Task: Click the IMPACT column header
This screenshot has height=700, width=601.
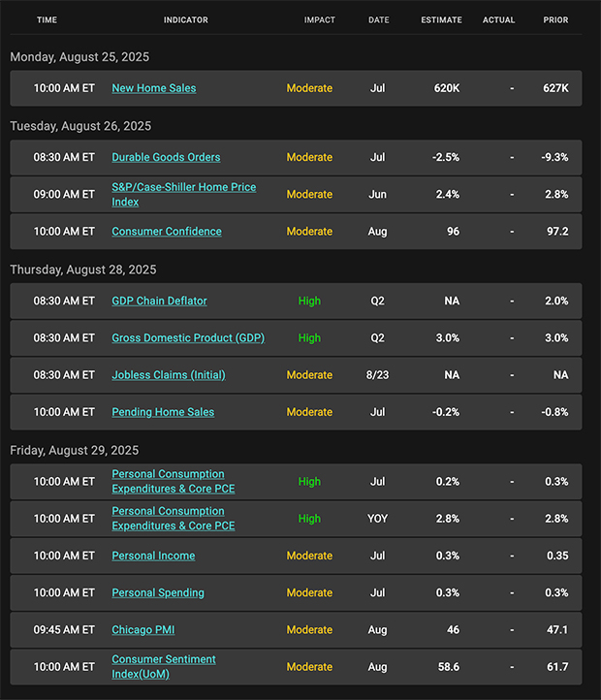Action: [x=320, y=20]
